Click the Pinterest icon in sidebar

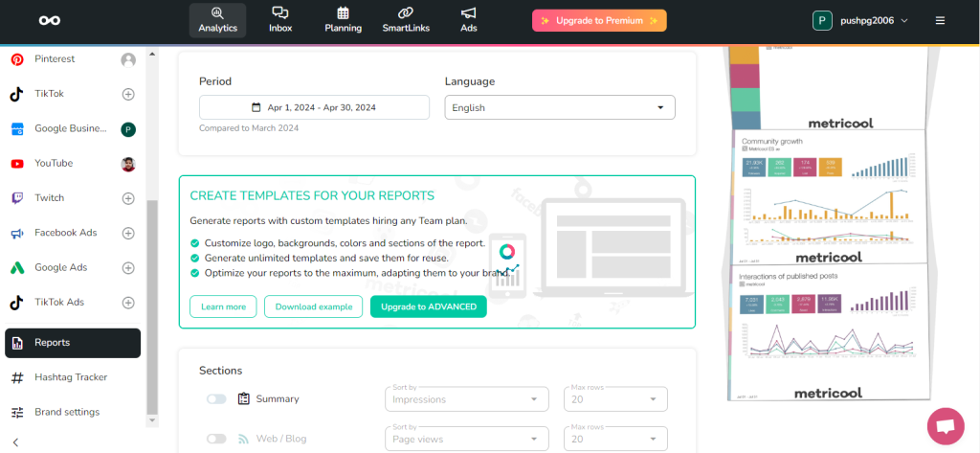(x=17, y=59)
